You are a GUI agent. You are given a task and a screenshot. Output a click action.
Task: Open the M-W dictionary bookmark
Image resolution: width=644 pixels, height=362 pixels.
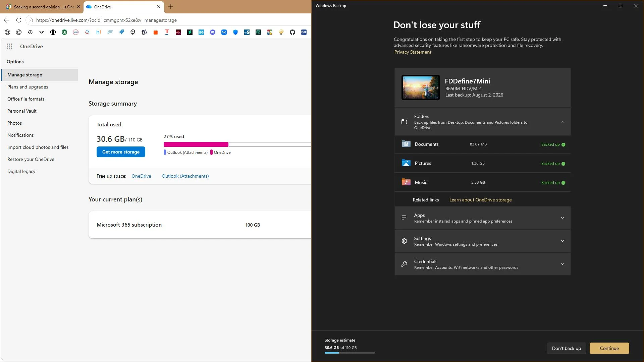(x=76, y=32)
